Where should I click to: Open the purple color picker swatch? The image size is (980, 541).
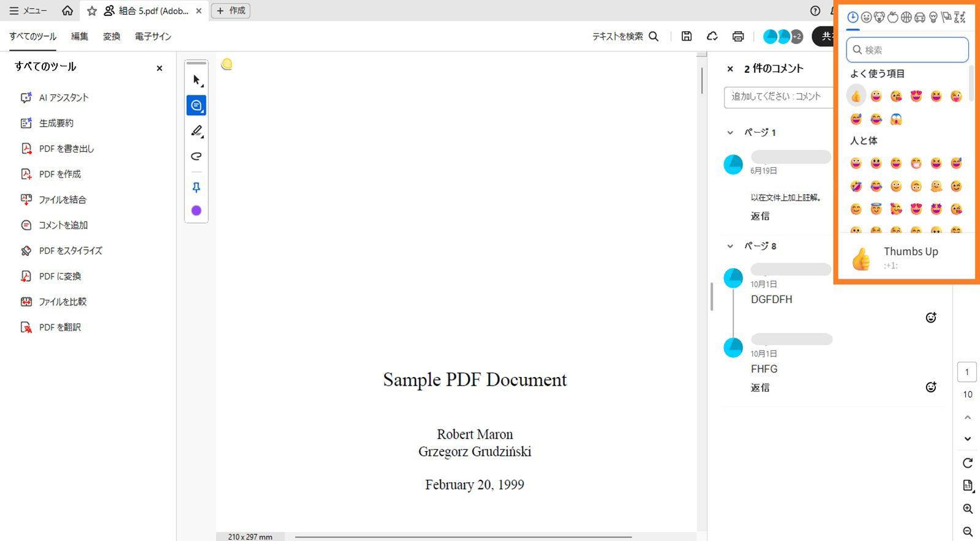pos(196,211)
